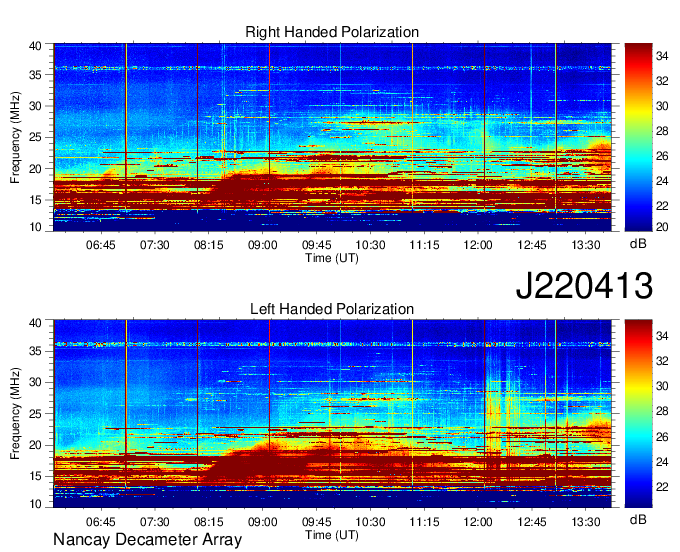
Task: Click 09:00 tick on Left Handed time axis
Action: (x=262, y=521)
